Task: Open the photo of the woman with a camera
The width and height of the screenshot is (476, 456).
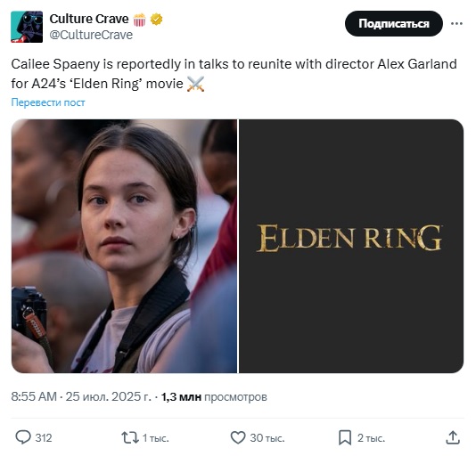Action: (x=124, y=246)
